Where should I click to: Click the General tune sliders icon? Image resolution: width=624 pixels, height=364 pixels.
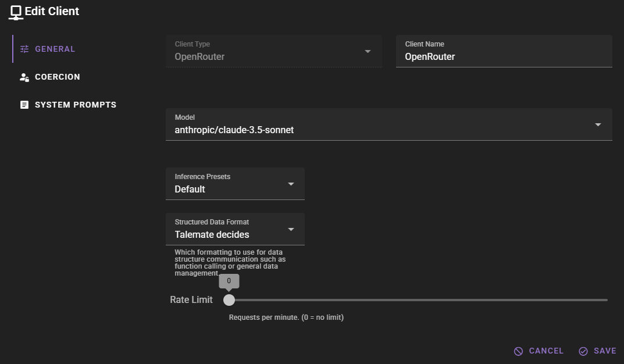(x=24, y=49)
